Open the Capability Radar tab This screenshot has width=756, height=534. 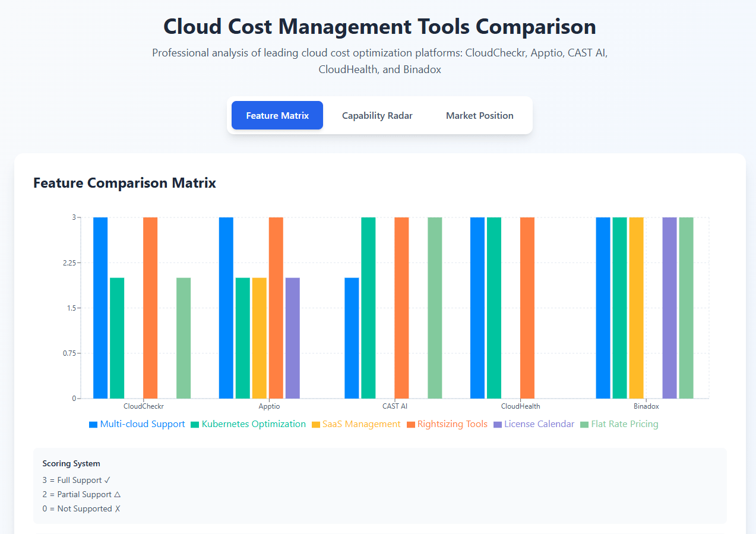377,115
